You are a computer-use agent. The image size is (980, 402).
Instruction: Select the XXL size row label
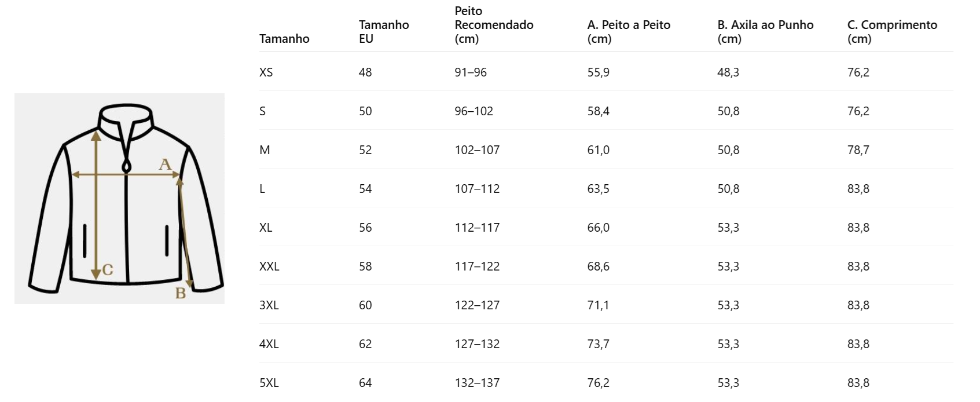coord(269,266)
